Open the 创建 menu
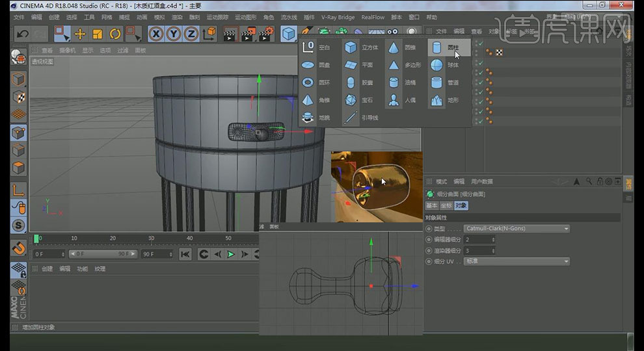The height and width of the screenshot is (351, 644). tap(54, 18)
